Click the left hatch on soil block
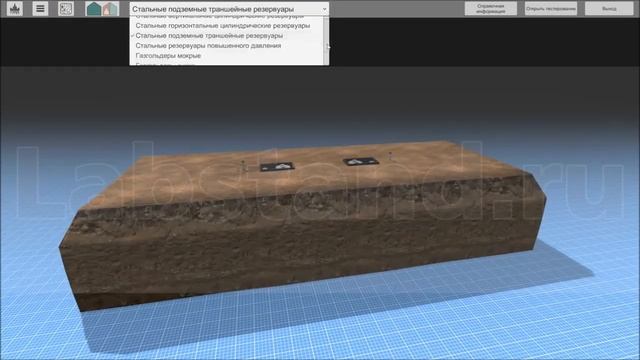This screenshot has height=360, width=640. (277, 167)
